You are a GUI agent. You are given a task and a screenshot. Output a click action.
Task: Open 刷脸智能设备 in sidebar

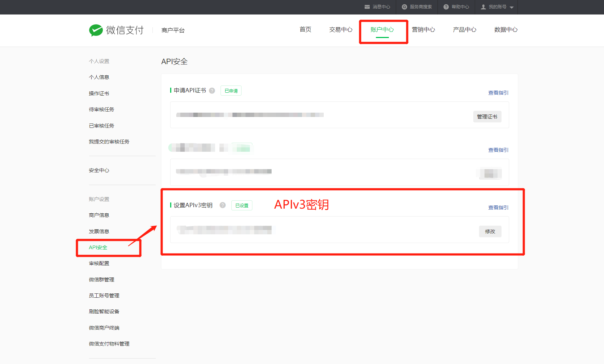[104, 311]
